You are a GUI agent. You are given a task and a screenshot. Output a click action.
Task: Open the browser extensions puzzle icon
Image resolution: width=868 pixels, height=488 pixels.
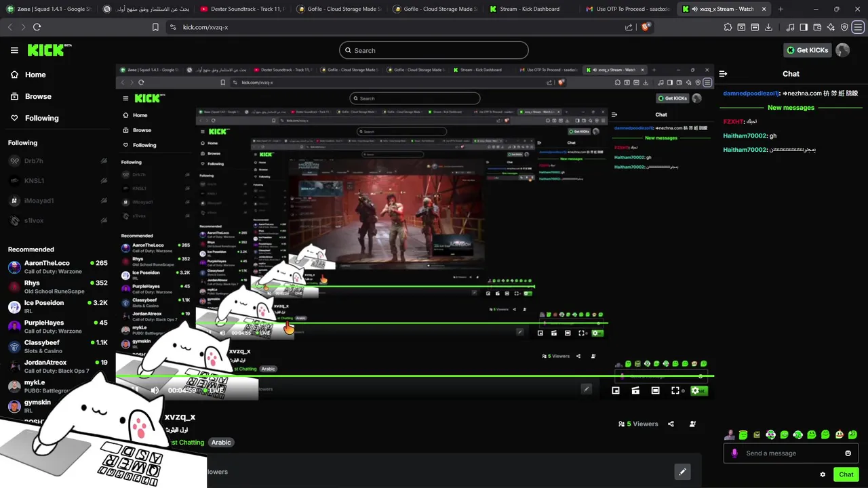pos(728,27)
